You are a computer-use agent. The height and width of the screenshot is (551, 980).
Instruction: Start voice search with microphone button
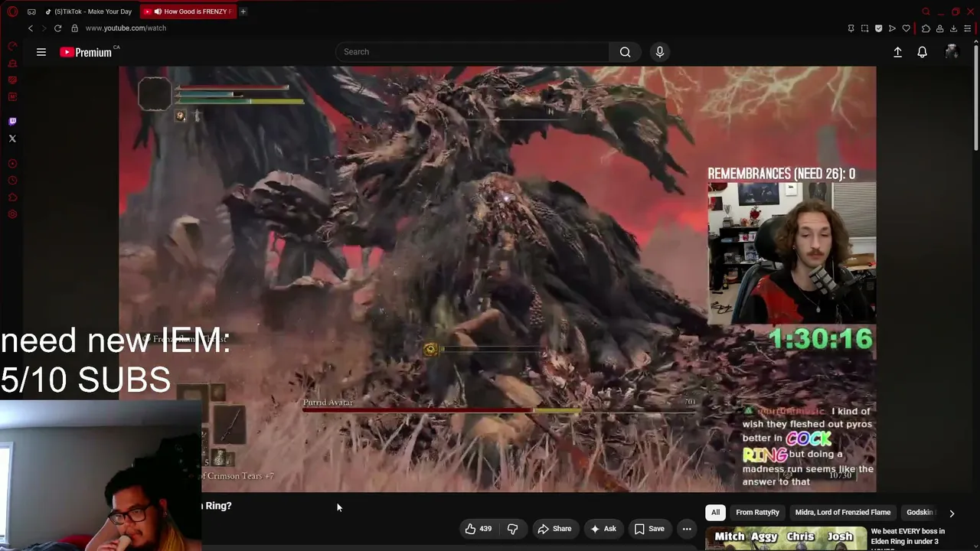[x=660, y=52]
